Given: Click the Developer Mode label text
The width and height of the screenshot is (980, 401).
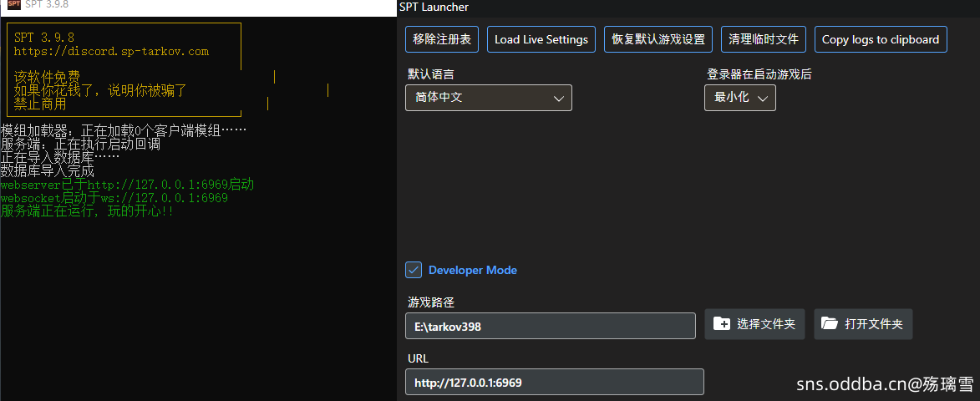Looking at the screenshot, I should pyautogui.click(x=473, y=270).
